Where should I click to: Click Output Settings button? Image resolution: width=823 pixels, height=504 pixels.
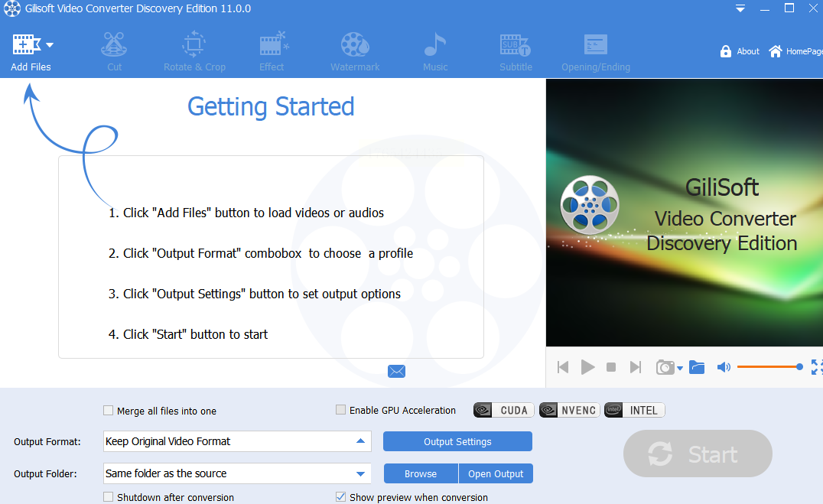pyautogui.click(x=457, y=441)
